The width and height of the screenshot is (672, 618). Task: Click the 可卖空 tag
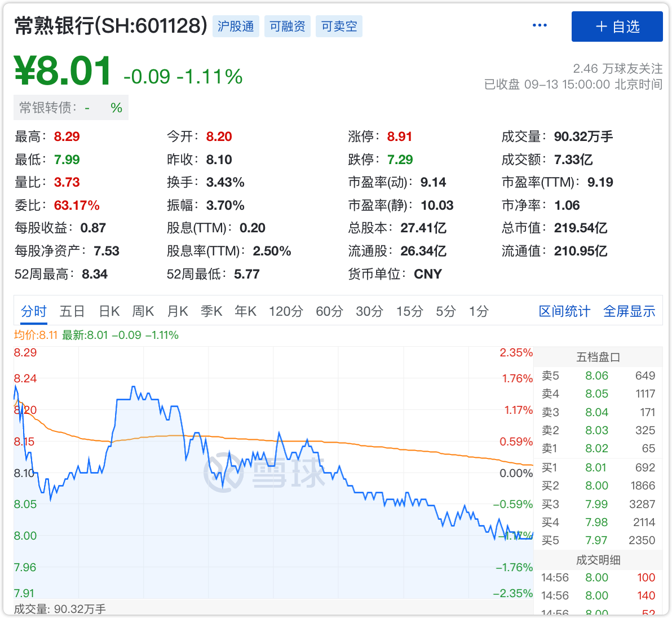point(339,27)
